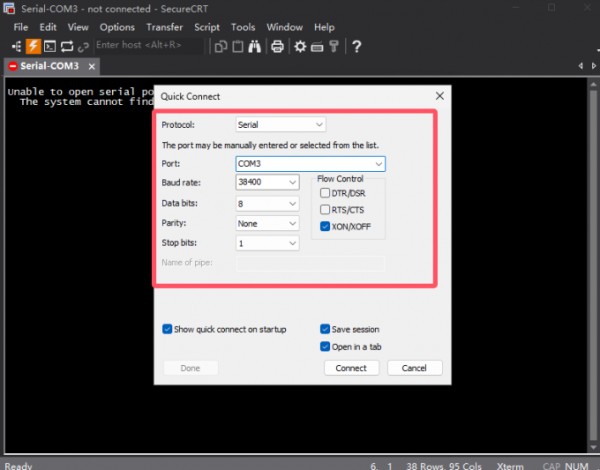Click the Xterm status bar entry
Screen dimensions: 600x470
(x=510, y=466)
